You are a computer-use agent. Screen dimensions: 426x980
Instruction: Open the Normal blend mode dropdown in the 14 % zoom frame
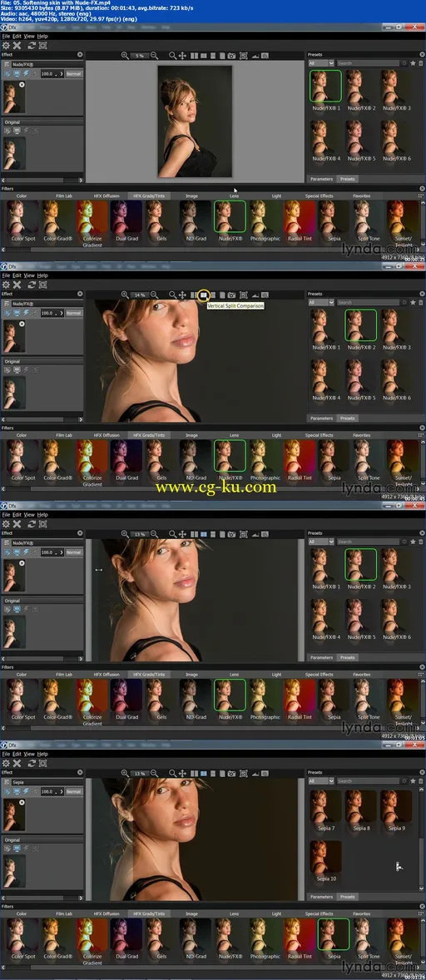(74, 313)
